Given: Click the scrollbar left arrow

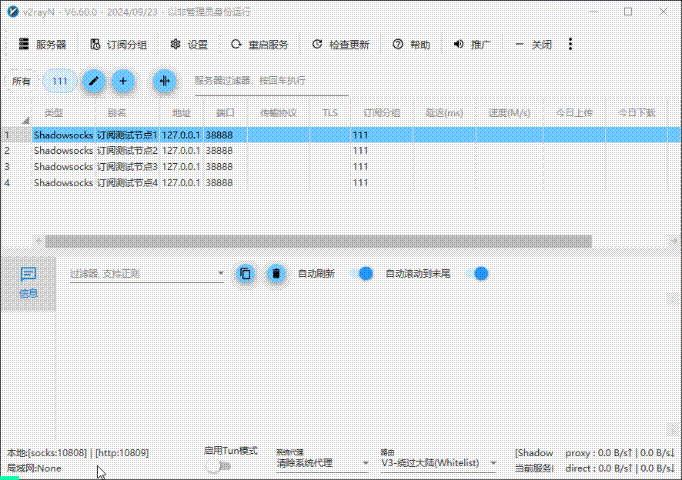Looking at the screenshot, I should pyautogui.click(x=38, y=241).
